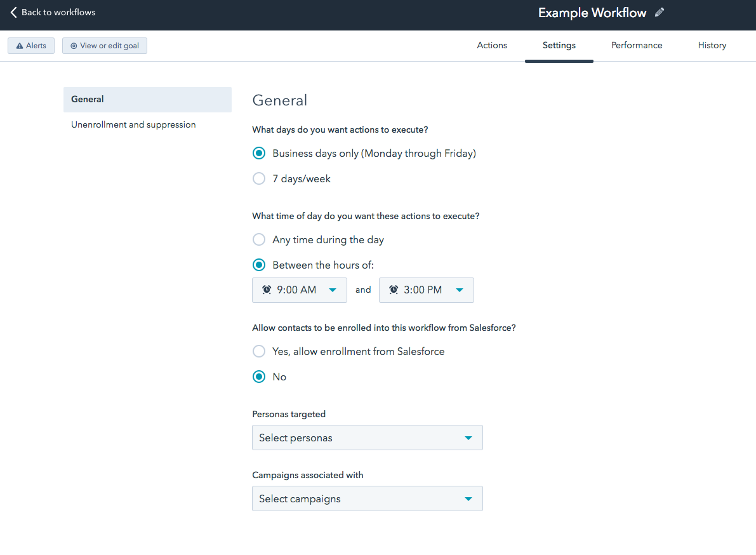
Task: Switch to the Performance tab
Action: tap(636, 45)
